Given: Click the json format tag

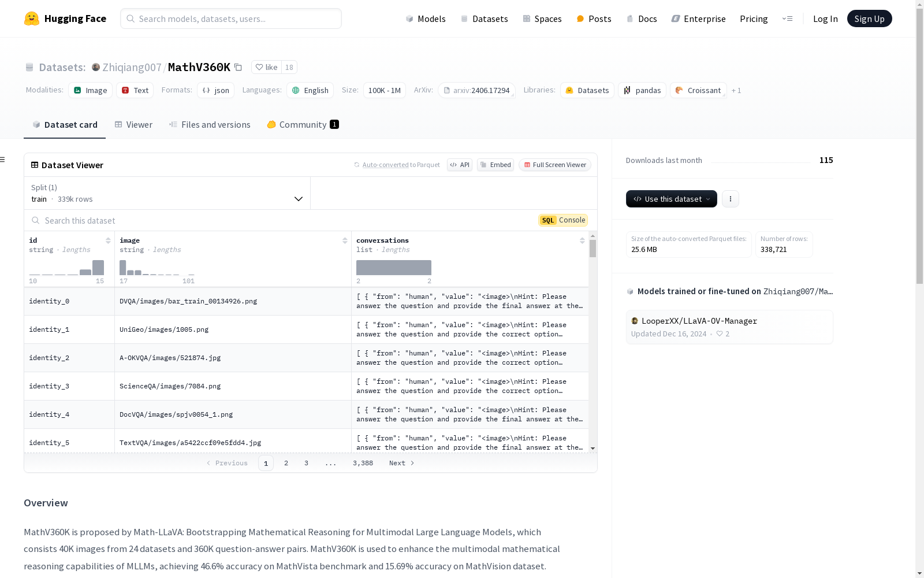Looking at the screenshot, I should point(216,90).
